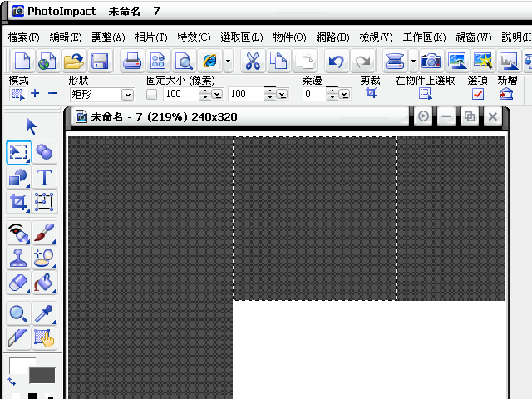Create a new blank image

(x=22, y=62)
